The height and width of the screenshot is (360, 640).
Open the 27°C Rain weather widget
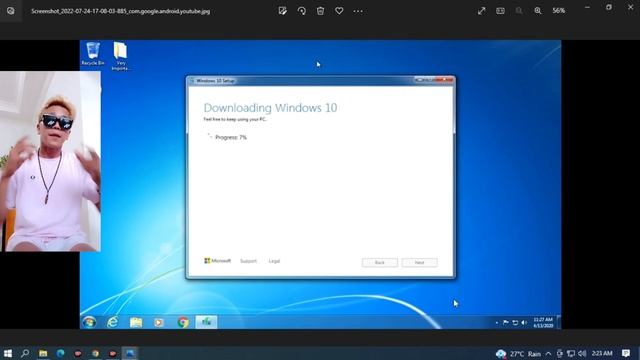coord(518,353)
